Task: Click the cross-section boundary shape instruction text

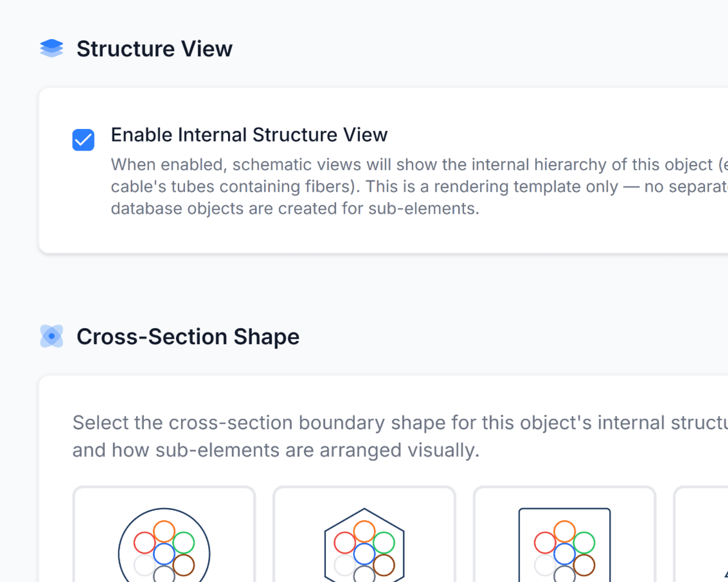Action: tap(400, 436)
